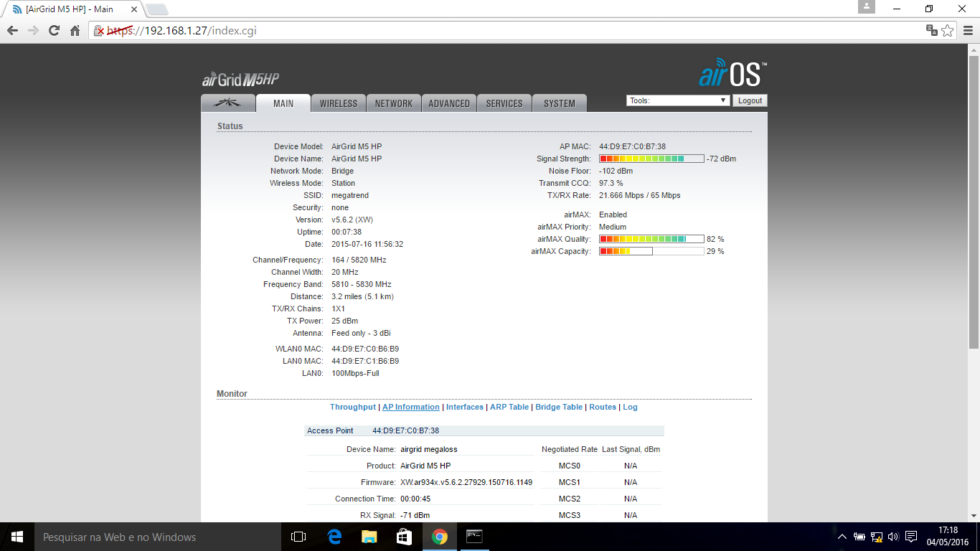Click the airMAX Quality bar
Screen dimensions: 980x551
click(651, 239)
